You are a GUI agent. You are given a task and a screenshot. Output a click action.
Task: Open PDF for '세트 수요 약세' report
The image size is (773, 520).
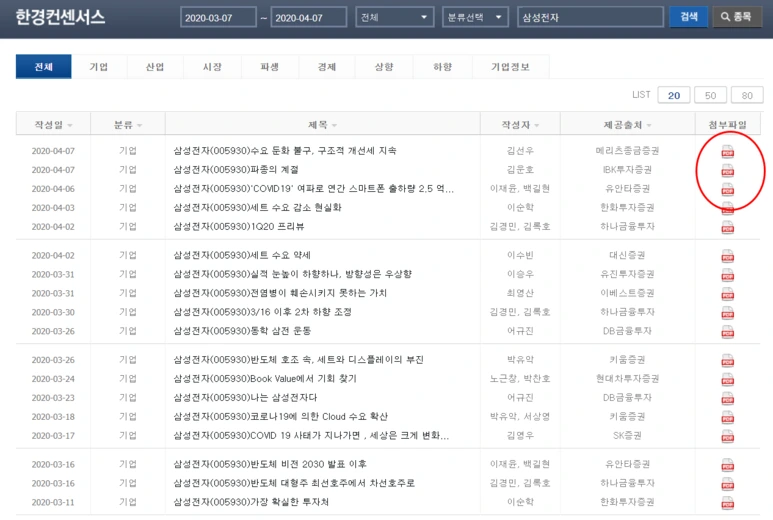[x=727, y=256]
